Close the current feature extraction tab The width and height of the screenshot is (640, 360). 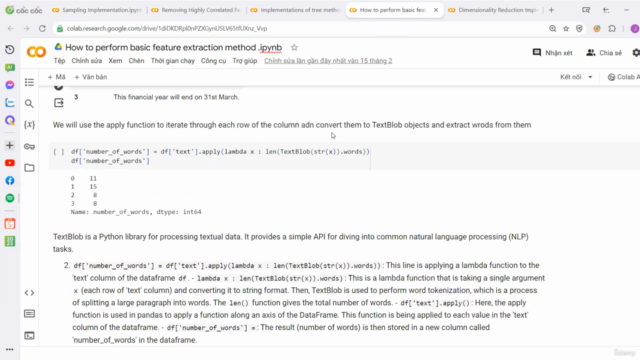[x=436, y=10]
